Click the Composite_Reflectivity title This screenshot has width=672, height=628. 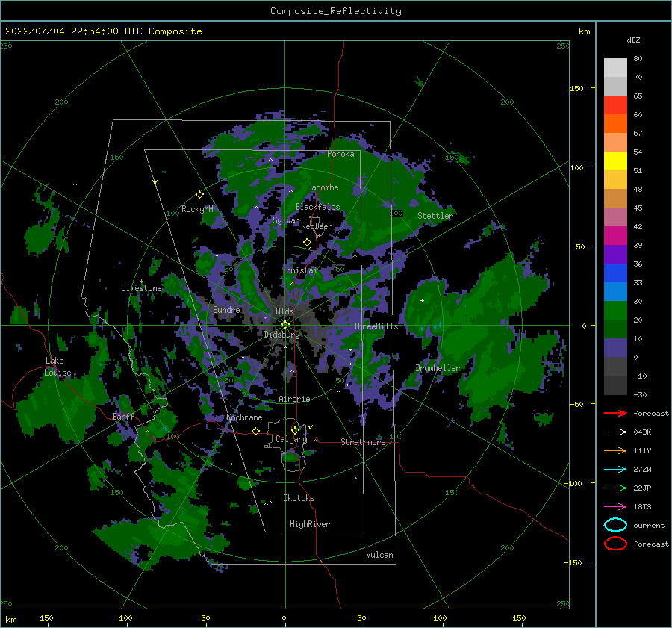coord(335,11)
